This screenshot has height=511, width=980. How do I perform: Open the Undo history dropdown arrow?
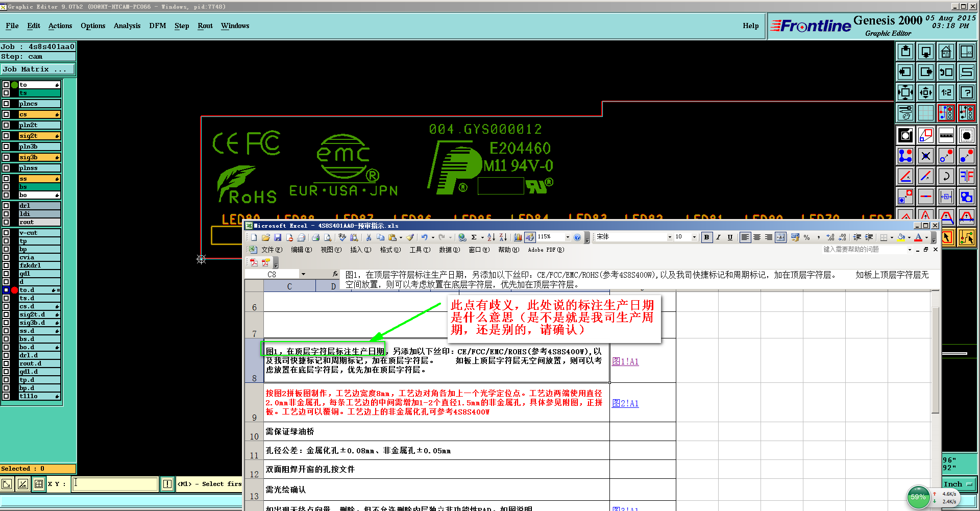click(x=433, y=237)
